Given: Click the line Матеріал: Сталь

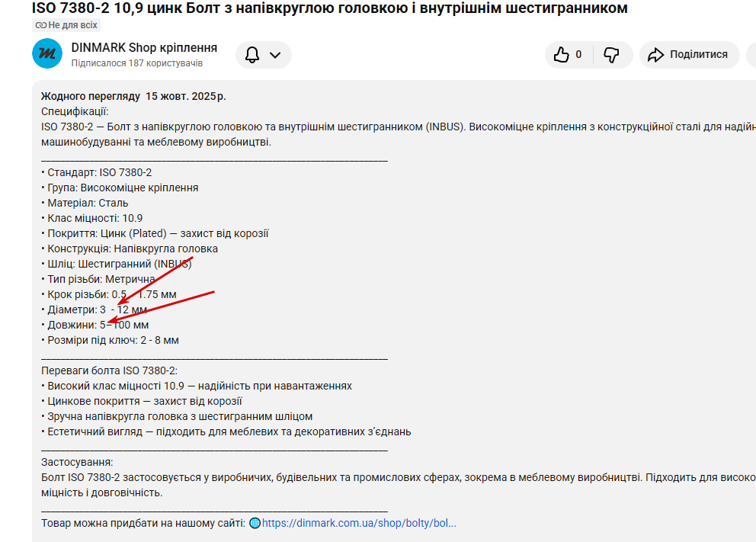Looking at the screenshot, I should pyautogui.click(x=85, y=203).
